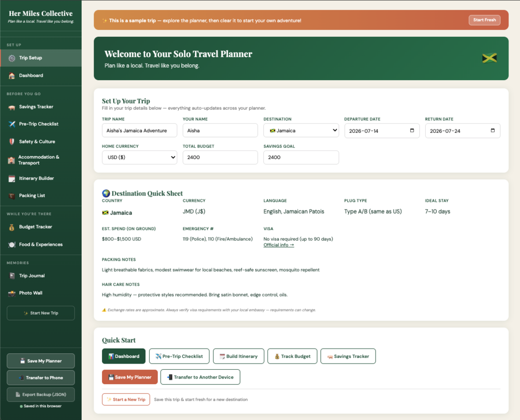520x420 pixels.
Task: Select Safety & Culture sidebar item
Action: click(41, 142)
